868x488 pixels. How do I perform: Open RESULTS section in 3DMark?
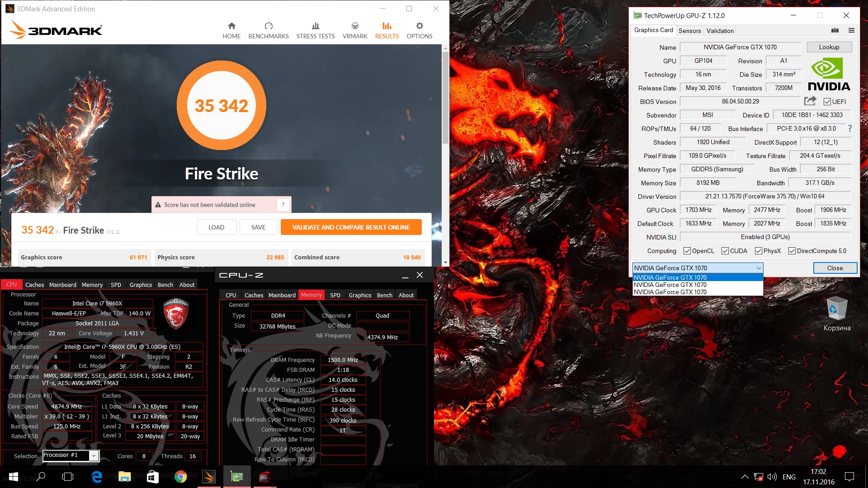click(387, 31)
